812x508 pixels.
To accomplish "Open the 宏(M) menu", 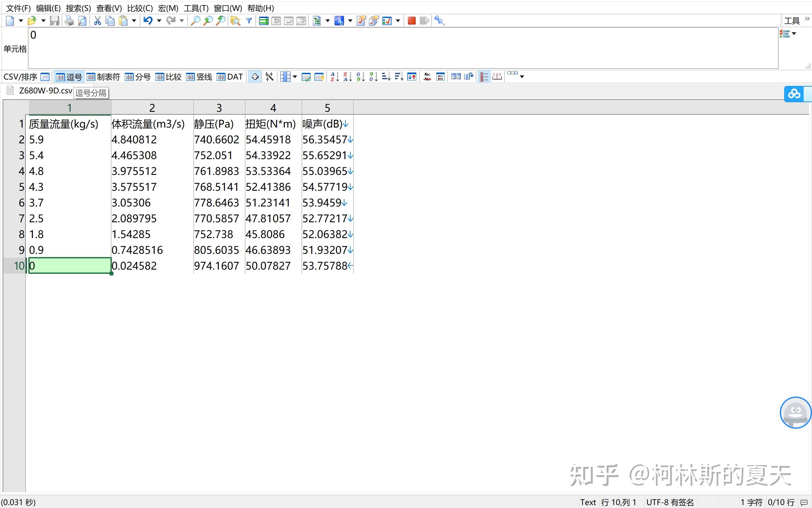I will (x=168, y=8).
